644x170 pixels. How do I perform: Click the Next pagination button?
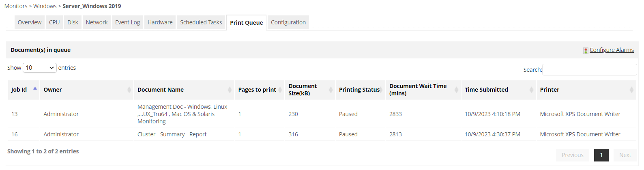(x=625, y=155)
